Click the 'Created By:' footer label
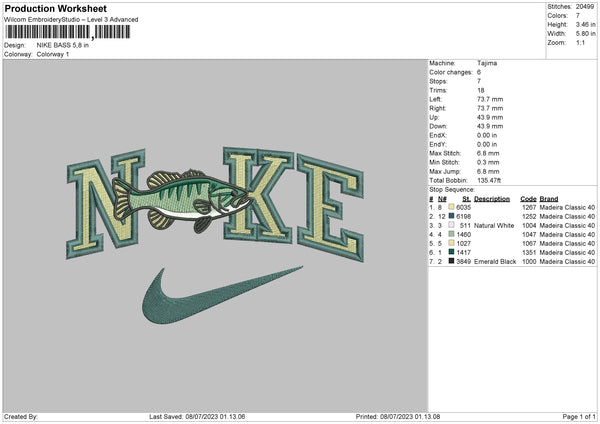This screenshot has height=424, width=600. tap(21, 417)
